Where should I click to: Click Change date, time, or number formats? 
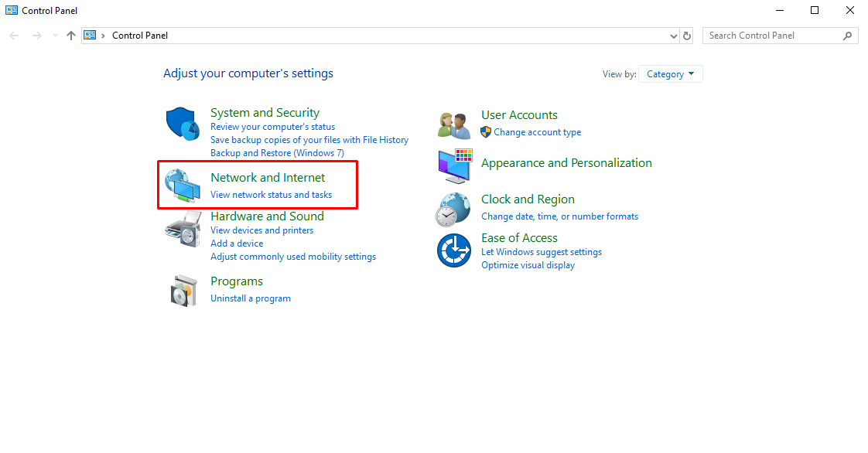coord(559,216)
